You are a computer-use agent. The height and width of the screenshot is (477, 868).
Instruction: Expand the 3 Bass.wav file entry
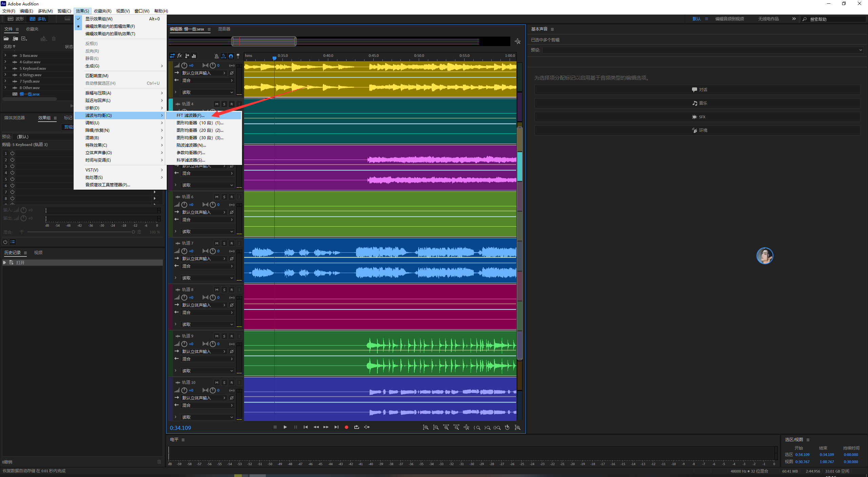[5, 55]
